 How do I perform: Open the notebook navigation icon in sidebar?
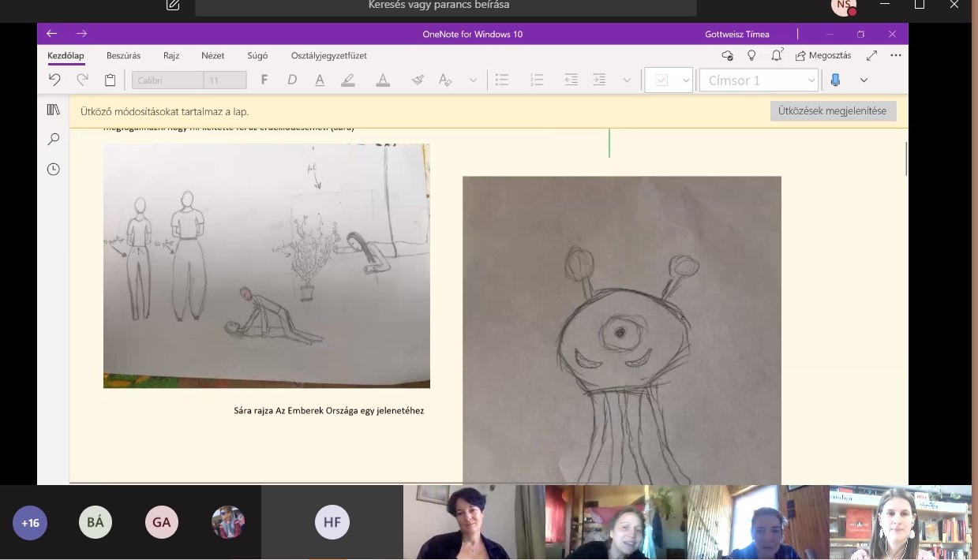54,110
